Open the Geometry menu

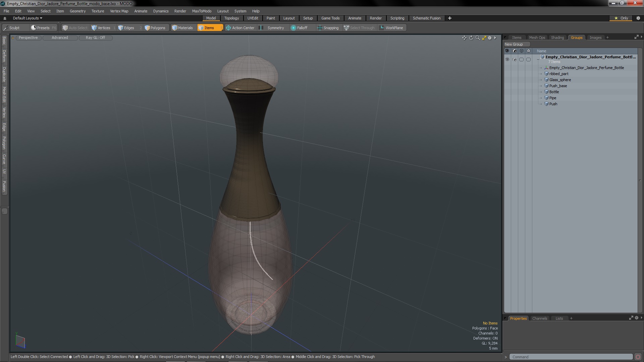[x=77, y=11]
